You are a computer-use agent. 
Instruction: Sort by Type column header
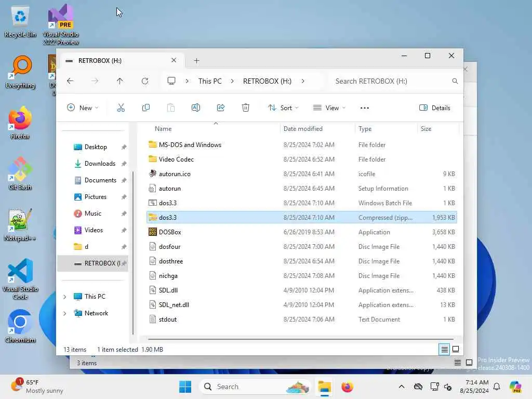(365, 129)
